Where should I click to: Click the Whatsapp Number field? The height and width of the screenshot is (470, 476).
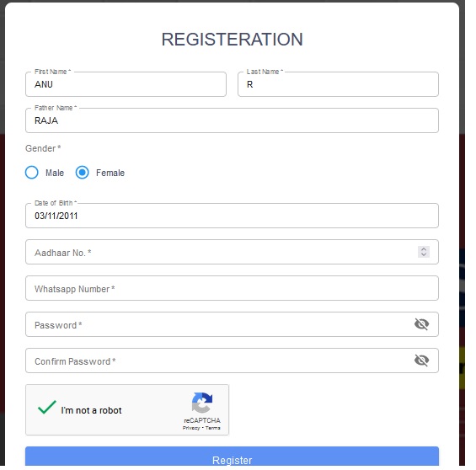[x=232, y=288]
